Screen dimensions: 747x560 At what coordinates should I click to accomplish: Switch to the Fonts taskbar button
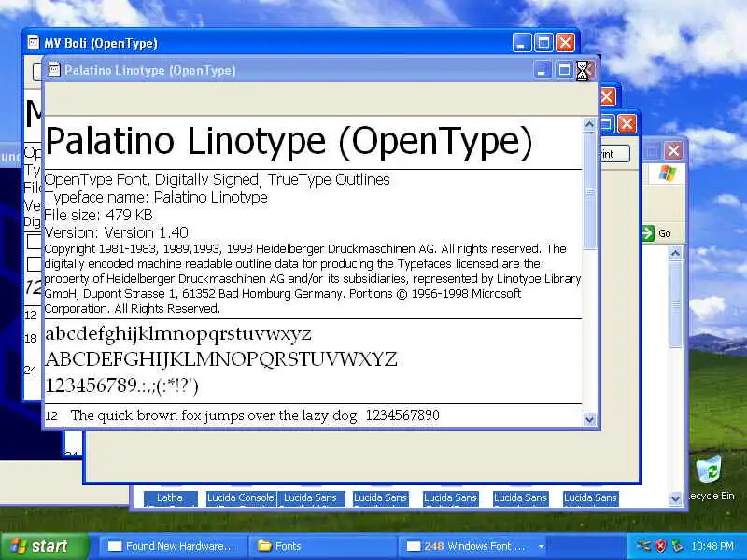321,546
